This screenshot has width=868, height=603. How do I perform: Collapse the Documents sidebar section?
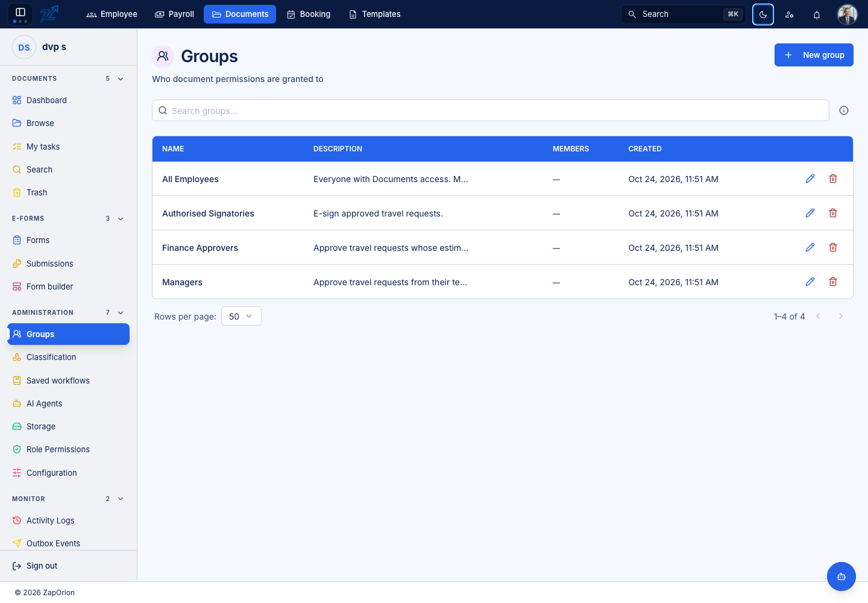pos(121,79)
